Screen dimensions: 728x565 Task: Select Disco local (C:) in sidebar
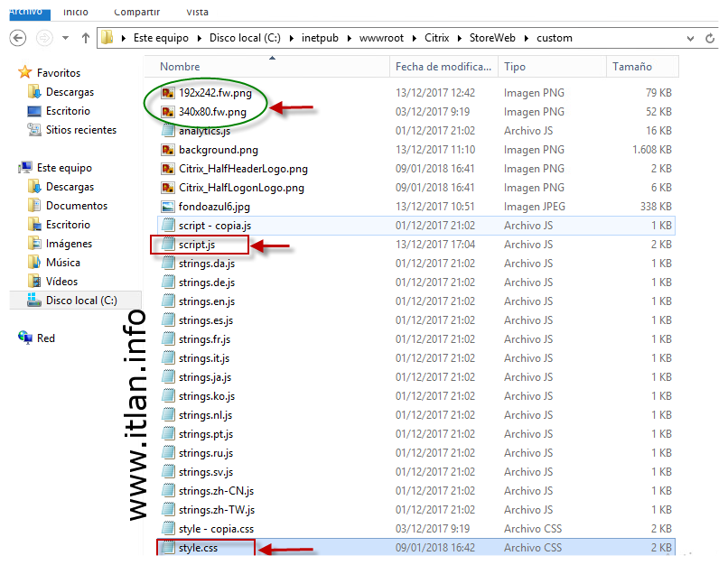(x=80, y=301)
